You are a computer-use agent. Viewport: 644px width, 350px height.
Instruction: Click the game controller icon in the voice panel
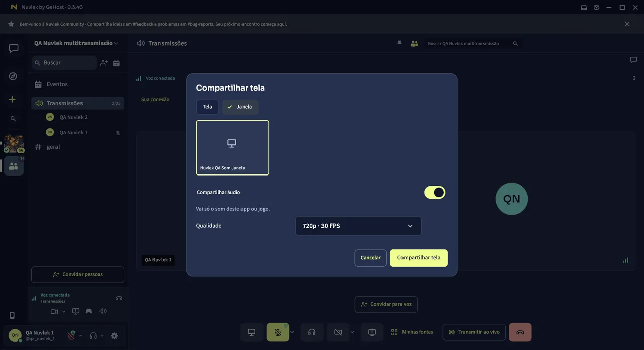point(89,311)
